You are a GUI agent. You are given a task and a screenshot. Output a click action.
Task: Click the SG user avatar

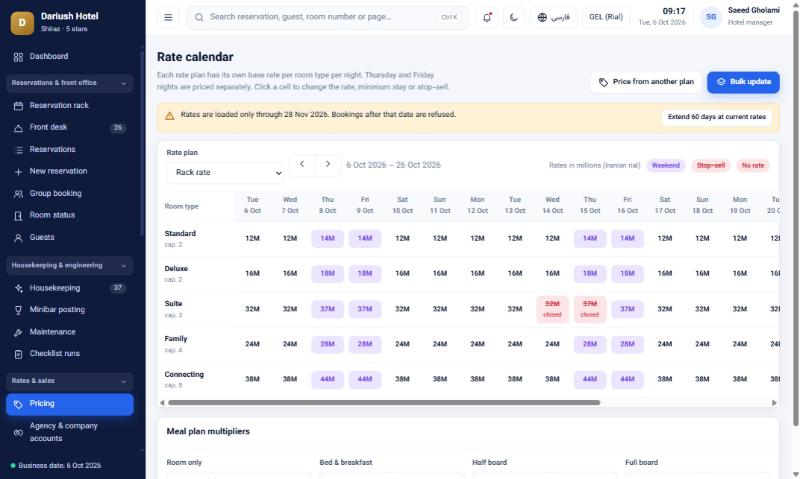tap(711, 17)
